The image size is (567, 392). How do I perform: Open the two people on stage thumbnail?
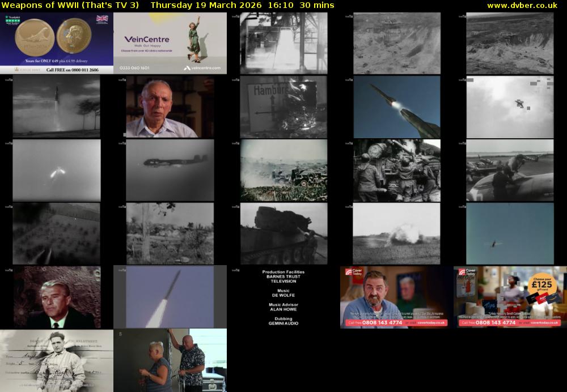coord(170,360)
